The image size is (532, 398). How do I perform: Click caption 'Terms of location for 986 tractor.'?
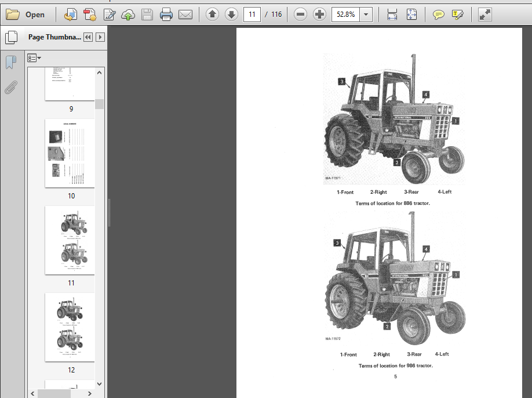396,366
